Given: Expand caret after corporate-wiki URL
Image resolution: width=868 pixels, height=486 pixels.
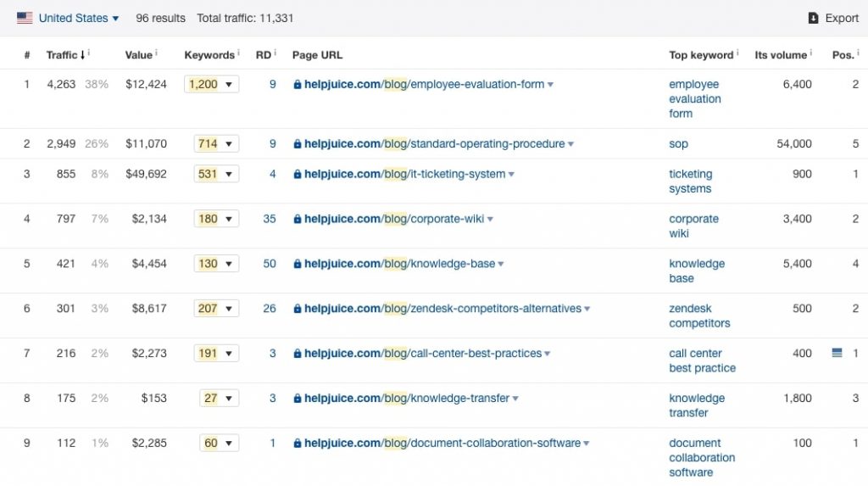Looking at the screenshot, I should tap(490, 220).
